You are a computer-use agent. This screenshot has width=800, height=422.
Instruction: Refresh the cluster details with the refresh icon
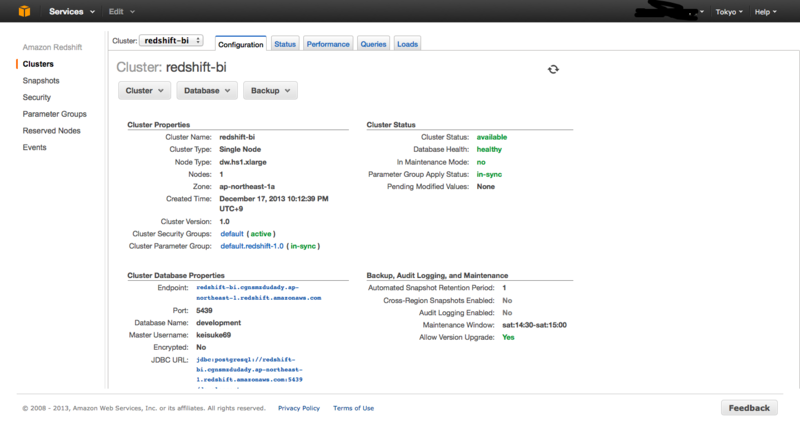pos(553,69)
